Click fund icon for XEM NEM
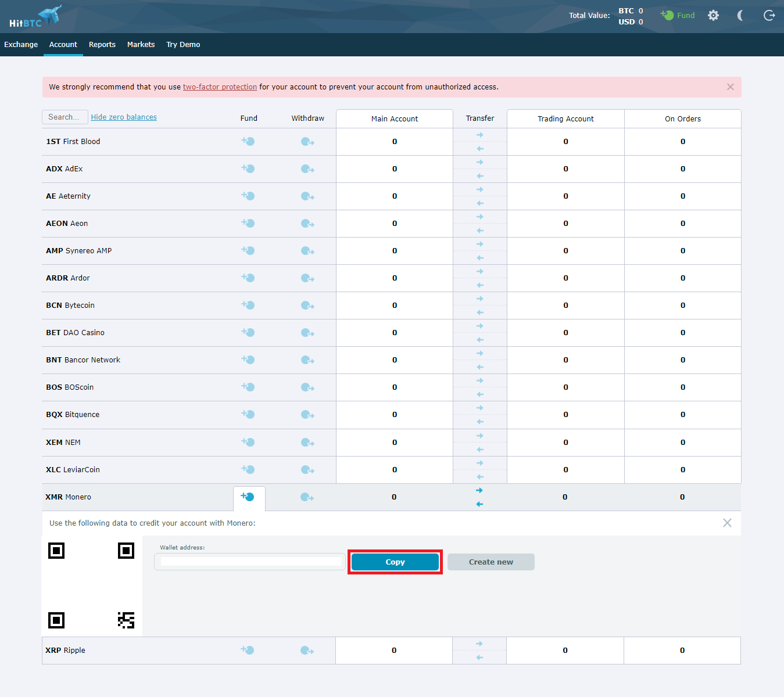The width and height of the screenshot is (784, 697). pyautogui.click(x=248, y=442)
